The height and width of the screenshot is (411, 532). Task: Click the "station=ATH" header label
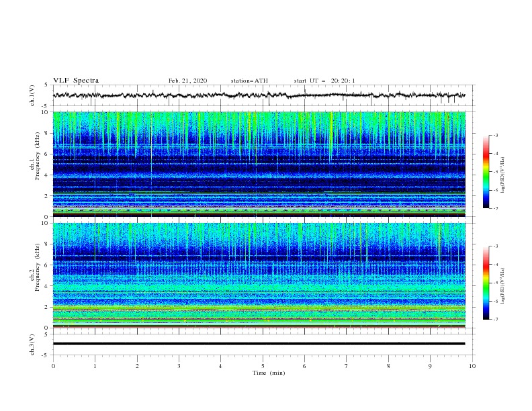pyautogui.click(x=249, y=81)
